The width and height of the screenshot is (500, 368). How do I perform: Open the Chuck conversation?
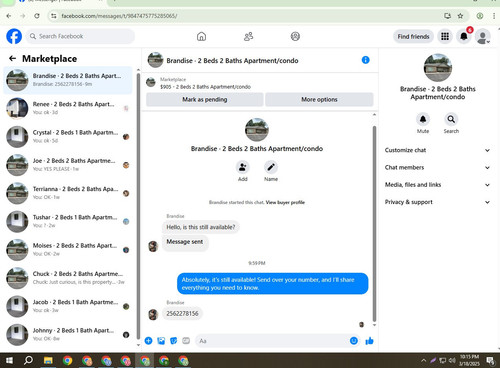68,278
